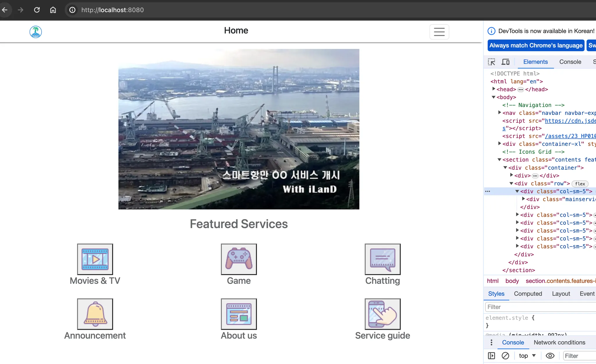Click the palm tree site logo
The height and width of the screenshot is (364, 596).
36,32
